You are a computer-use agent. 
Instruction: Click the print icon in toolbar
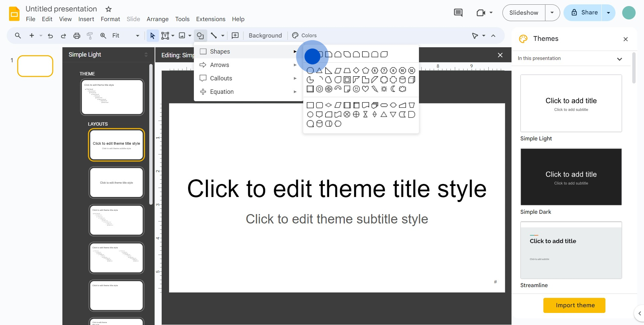(x=77, y=36)
